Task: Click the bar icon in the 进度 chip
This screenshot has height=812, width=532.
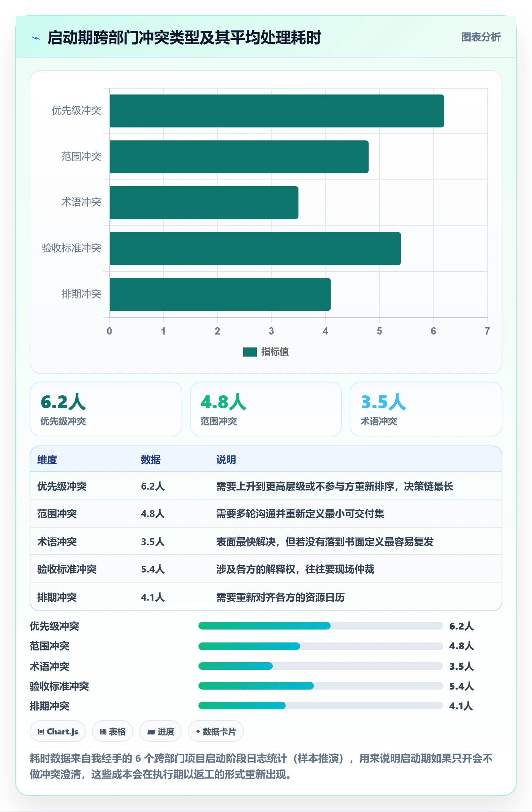Action: [151, 732]
